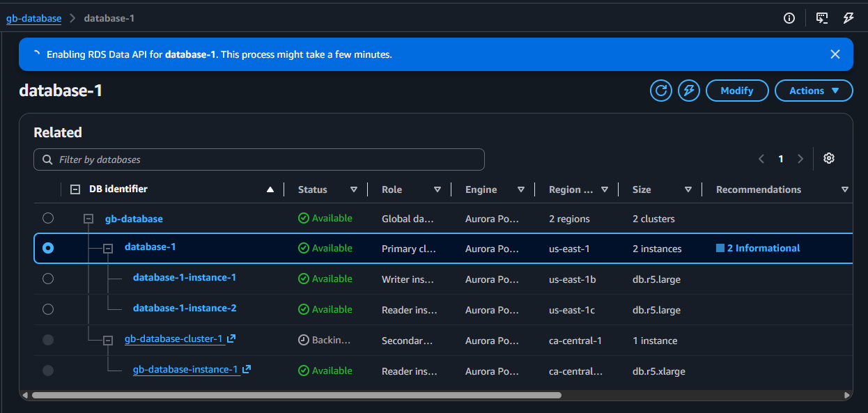This screenshot has width=868, height=413.
Task: Click the horizontal scrollbar of the table
Action: 297,395
